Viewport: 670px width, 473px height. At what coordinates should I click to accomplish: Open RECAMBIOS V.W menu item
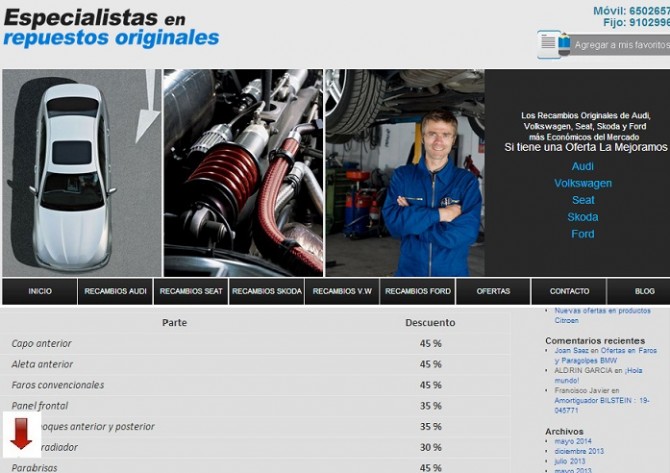pyautogui.click(x=342, y=291)
